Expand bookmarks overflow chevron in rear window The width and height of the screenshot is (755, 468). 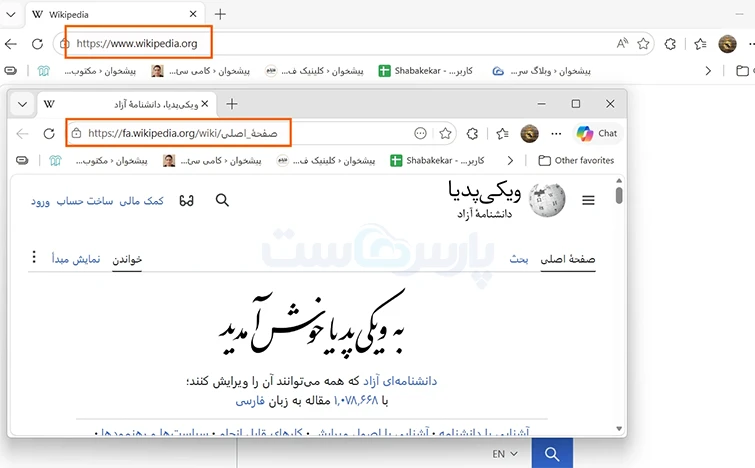(708, 71)
